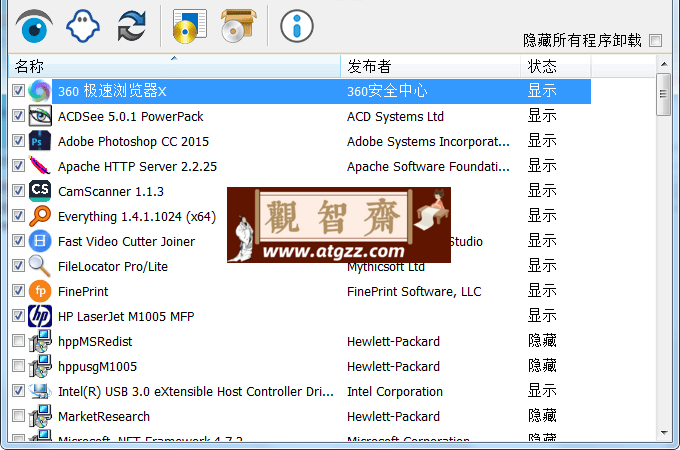Click the hppusgM1005 installer icon
Viewport: 680px width, 450px height.
[40, 366]
